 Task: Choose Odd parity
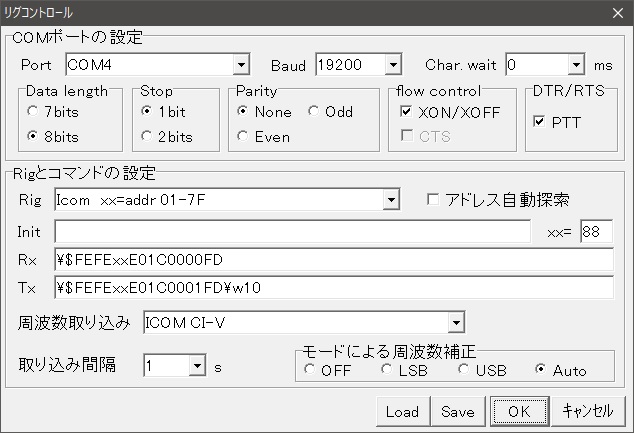coord(314,111)
